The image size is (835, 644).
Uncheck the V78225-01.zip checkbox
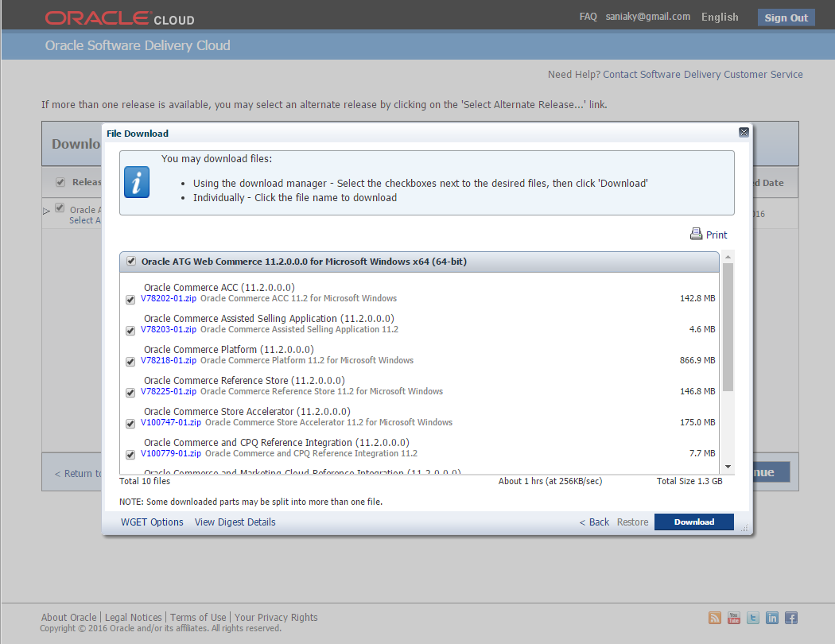(130, 392)
